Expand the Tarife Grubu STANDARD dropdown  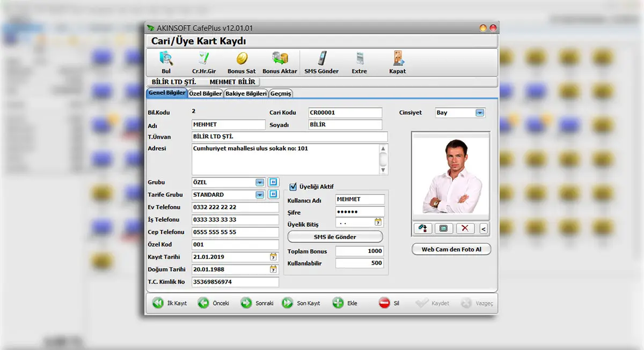pyautogui.click(x=260, y=195)
